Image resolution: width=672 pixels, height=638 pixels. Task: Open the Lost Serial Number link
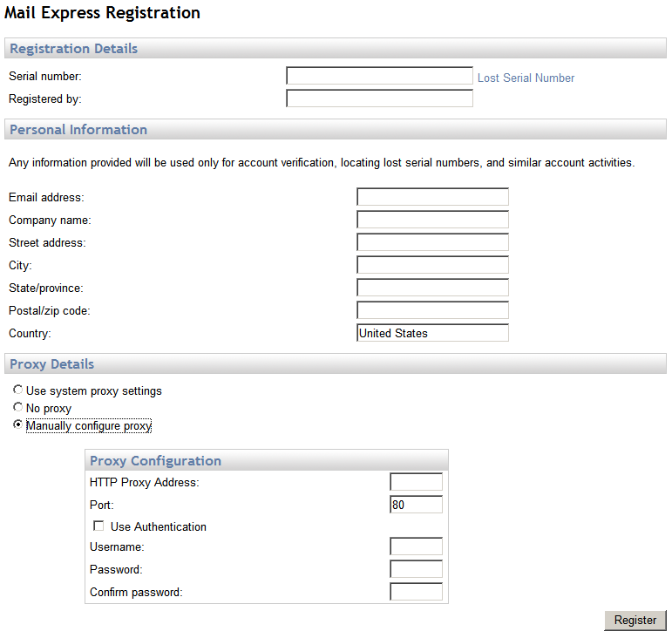[526, 78]
